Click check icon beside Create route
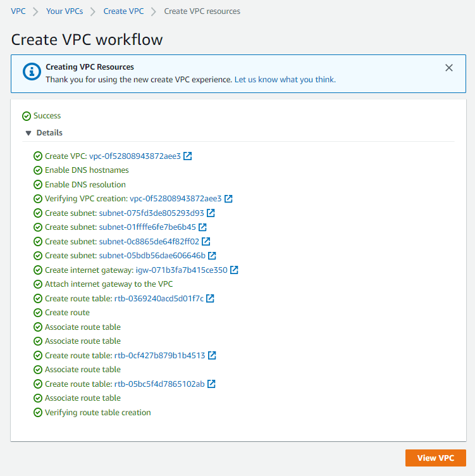This screenshot has height=476, width=475. click(x=38, y=313)
